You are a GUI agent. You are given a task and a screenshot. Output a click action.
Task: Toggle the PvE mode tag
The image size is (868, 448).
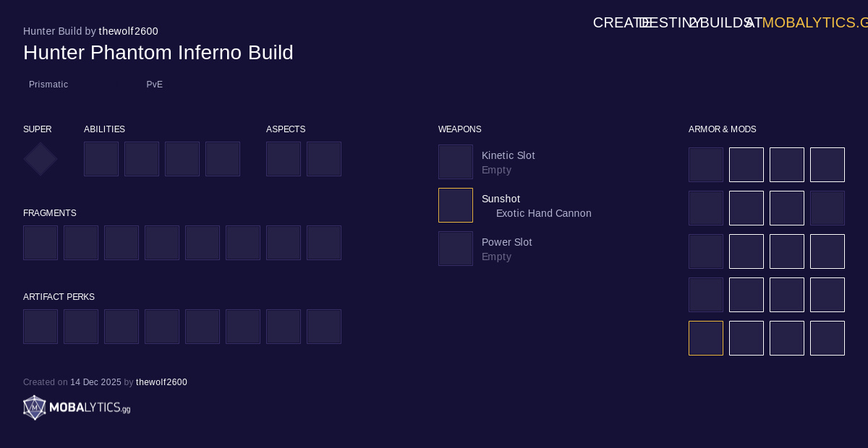click(x=154, y=85)
